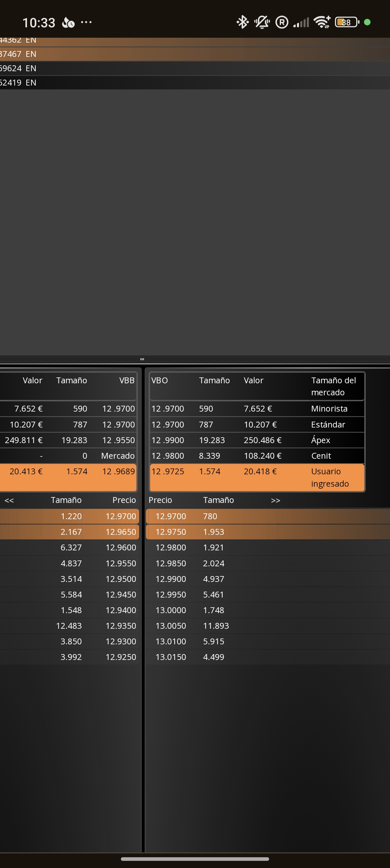Image resolution: width=390 pixels, height=868 pixels.
Task: Tap the registered R status icon
Action: (281, 22)
